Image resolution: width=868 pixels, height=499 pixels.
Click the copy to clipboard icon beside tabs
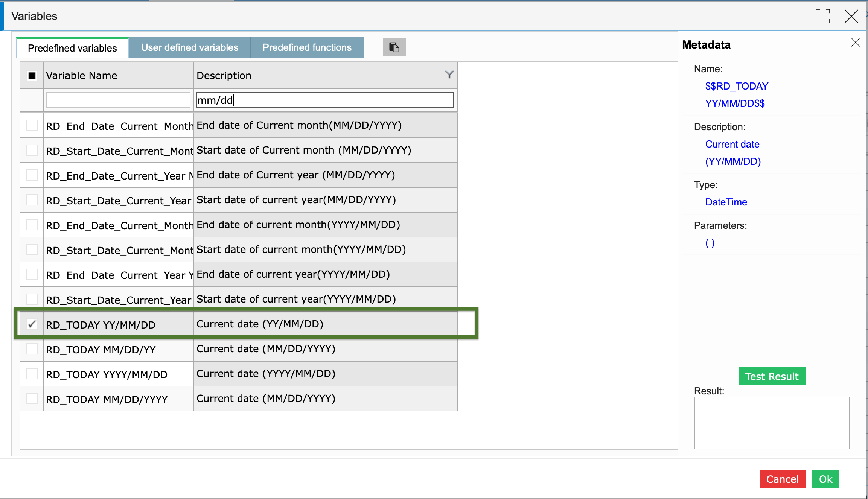pos(394,47)
